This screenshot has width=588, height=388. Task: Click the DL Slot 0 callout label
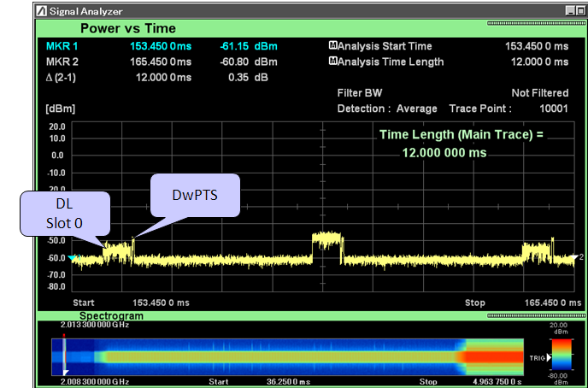click(65, 214)
